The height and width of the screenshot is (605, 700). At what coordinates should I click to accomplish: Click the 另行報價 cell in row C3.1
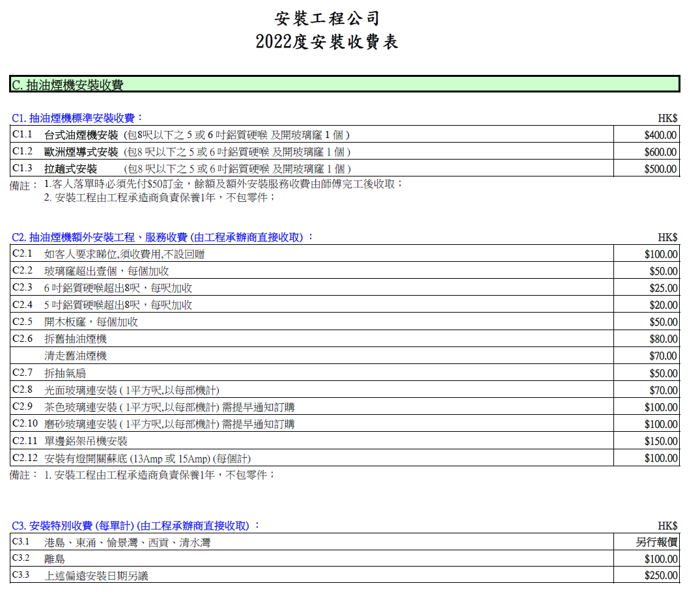[x=656, y=542]
